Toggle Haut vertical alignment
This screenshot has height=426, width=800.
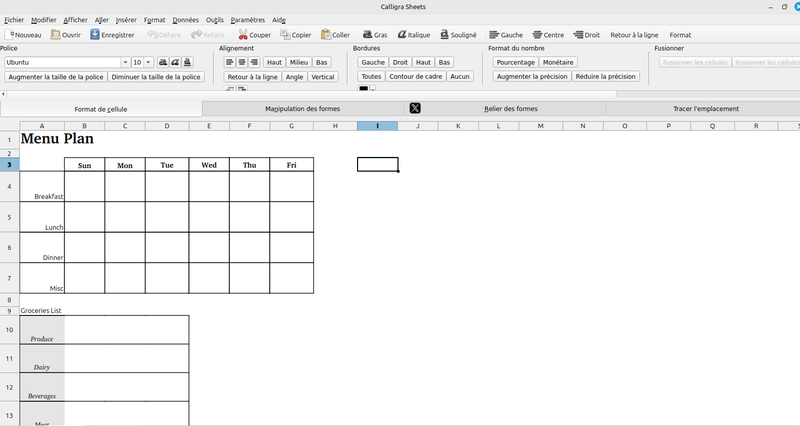click(274, 62)
